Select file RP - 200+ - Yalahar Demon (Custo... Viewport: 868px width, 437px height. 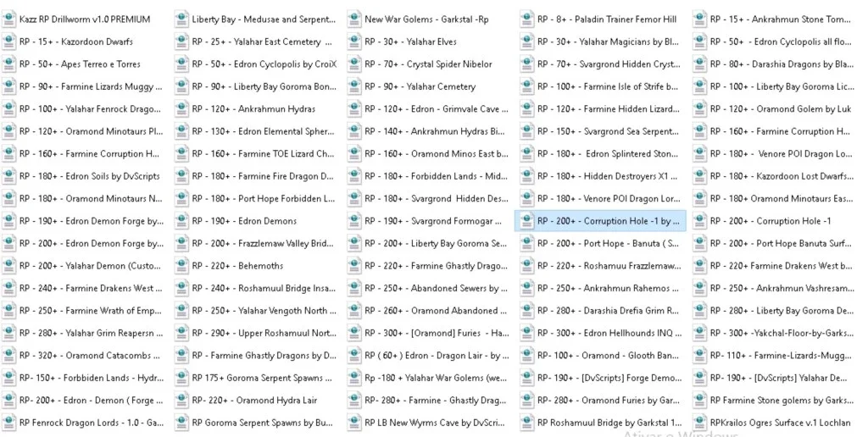[90, 266]
